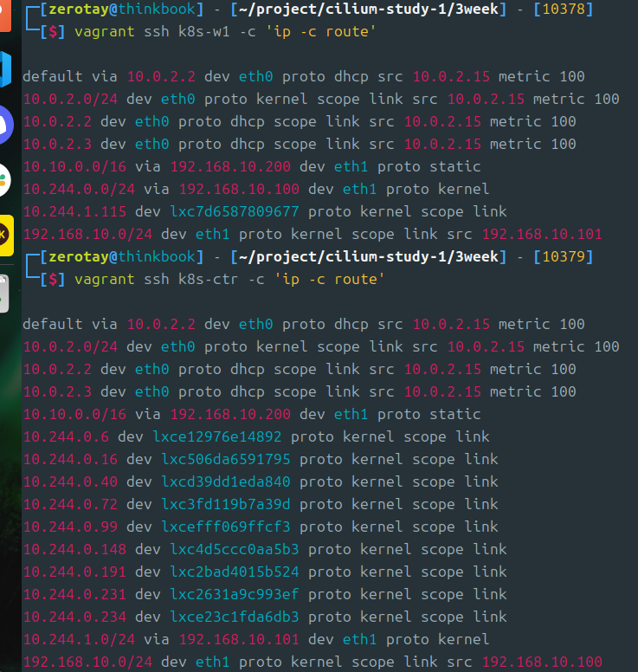638x672 pixels.
Task: Click the history number [10378]
Action: click(x=564, y=9)
